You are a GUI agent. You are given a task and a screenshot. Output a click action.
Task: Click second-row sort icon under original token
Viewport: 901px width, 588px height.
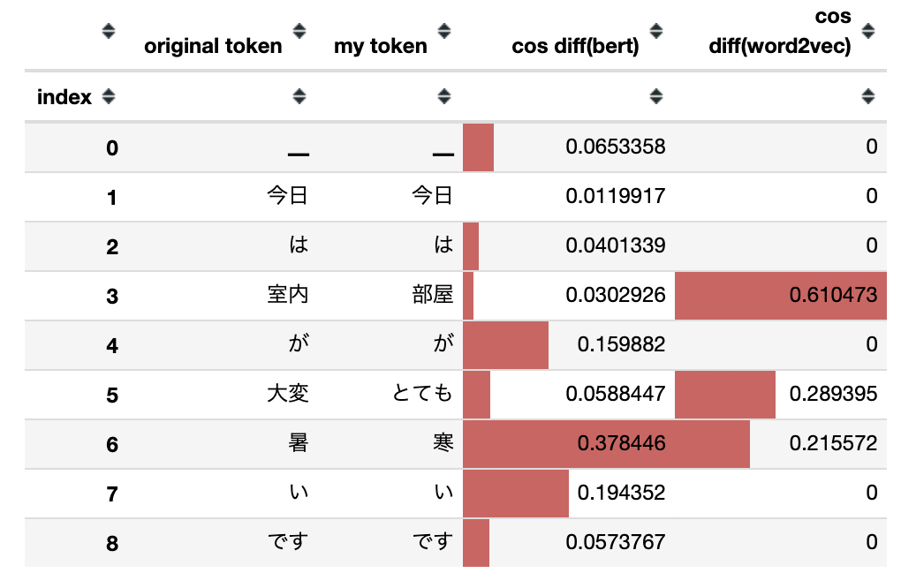(x=299, y=96)
